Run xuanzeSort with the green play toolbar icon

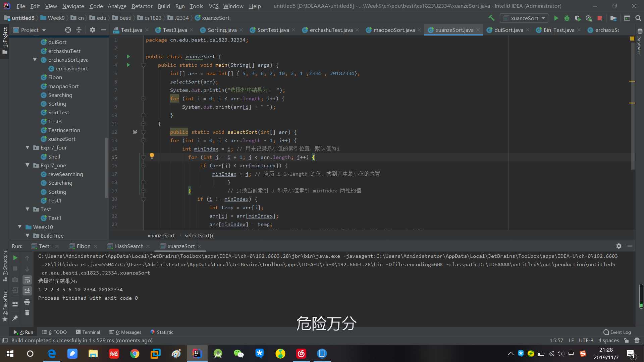click(556, 18)
